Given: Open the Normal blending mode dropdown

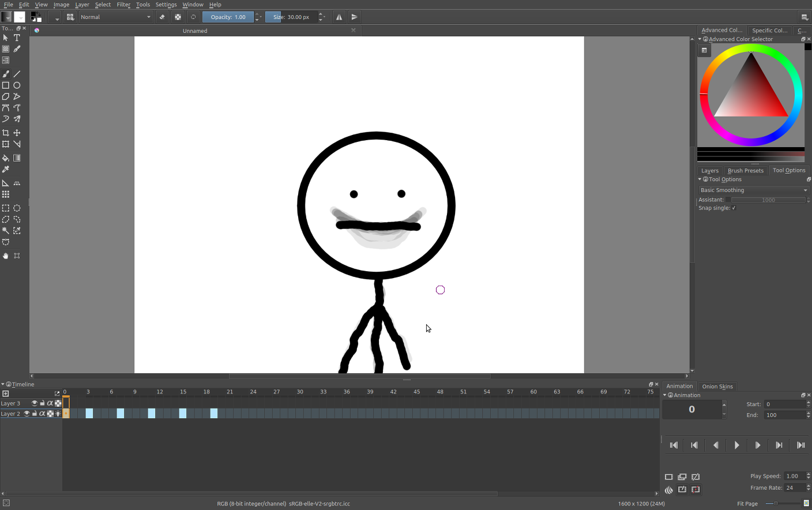Looking at the screenshot, I should (116, 17).
